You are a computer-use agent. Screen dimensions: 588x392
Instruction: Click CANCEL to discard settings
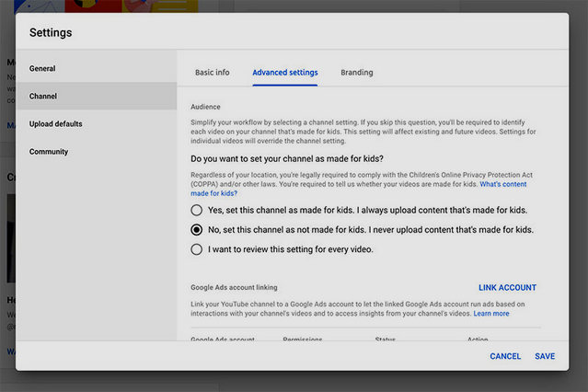[x=505, y=356]
